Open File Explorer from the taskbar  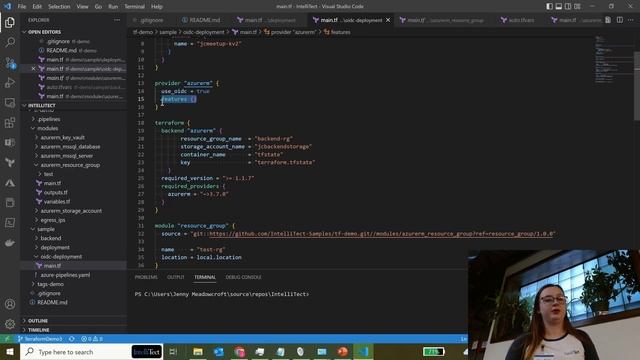pyautogui.click(x=198, y=351)
